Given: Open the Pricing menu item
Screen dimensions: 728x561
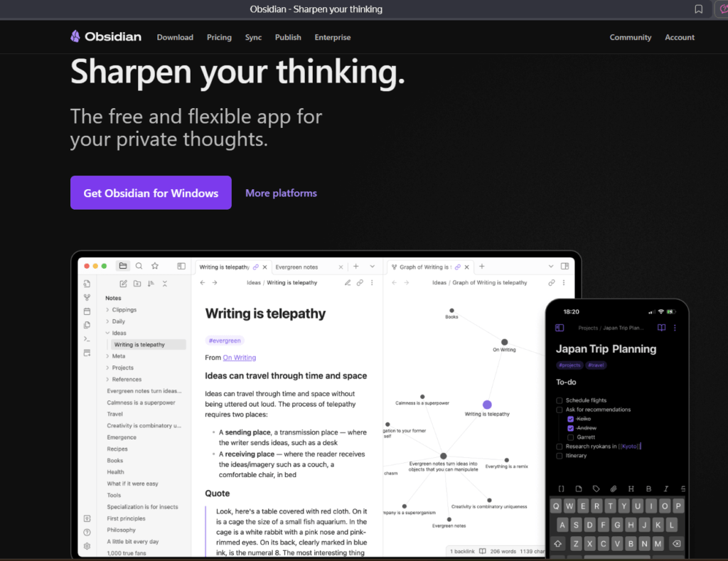Looking at the screenshot, I should 219,37.
